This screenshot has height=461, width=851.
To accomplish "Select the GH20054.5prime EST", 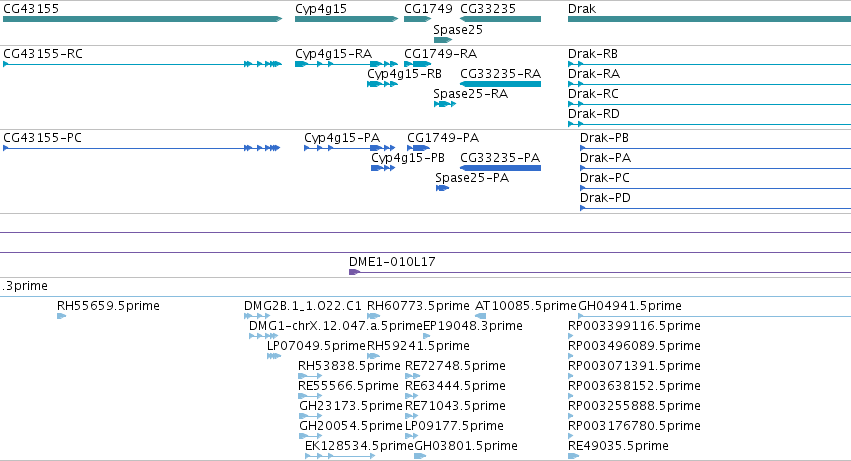I will click(311, 437).
